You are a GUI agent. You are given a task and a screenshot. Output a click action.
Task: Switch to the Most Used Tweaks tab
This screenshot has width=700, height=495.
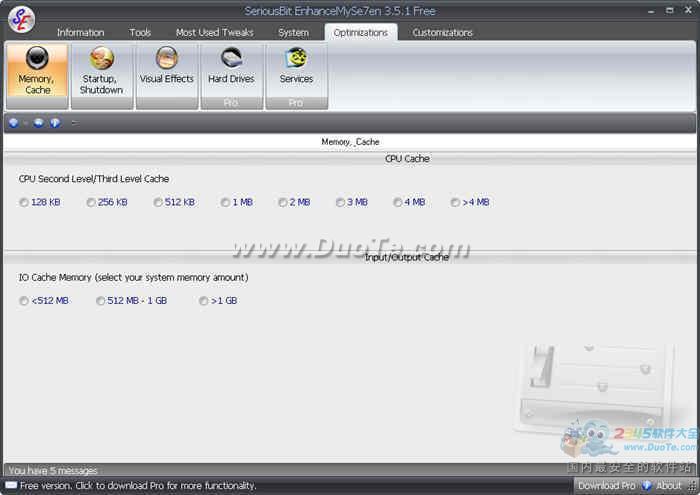coord(214,33)
